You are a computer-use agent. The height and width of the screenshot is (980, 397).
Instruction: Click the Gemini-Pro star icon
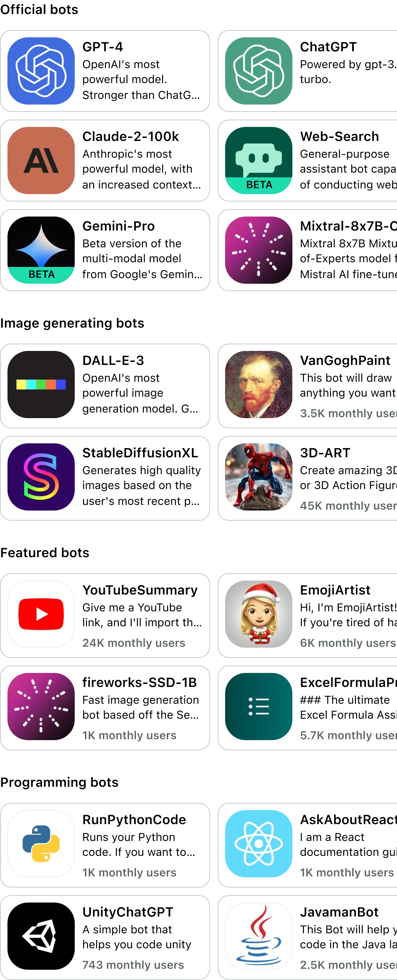point(41,250)
